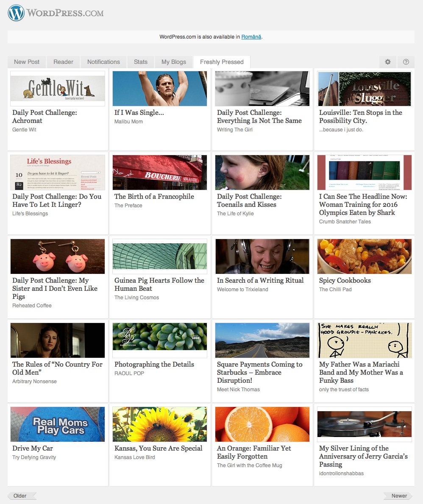Screen dimensions: 423x504
Task: Click the Română language link
Action: (x=251, y=37)
